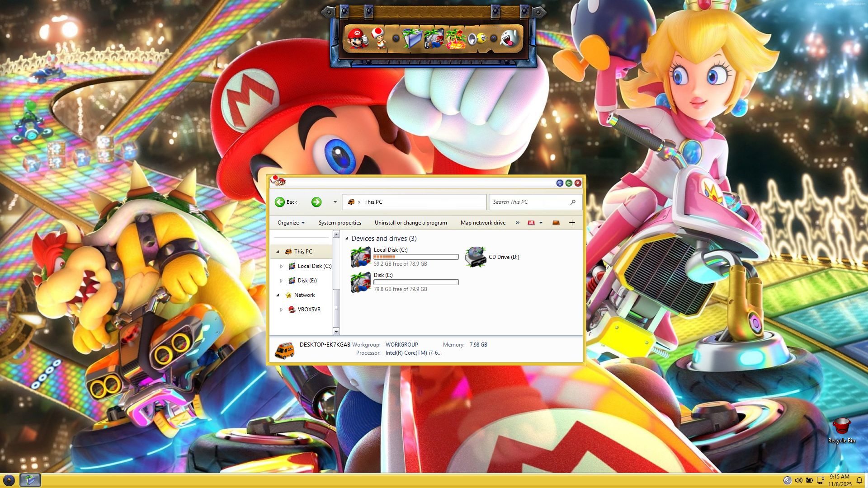Viewport: 868px width, 488px height.
Task: Open the recent locations dropdown arrow
Action: pyautogui.click(x=335, y=202)
